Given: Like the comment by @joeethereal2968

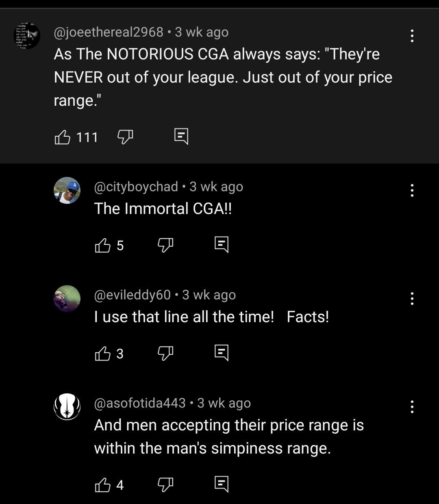Looking at the screenshot, I should [x=62, y=137].
